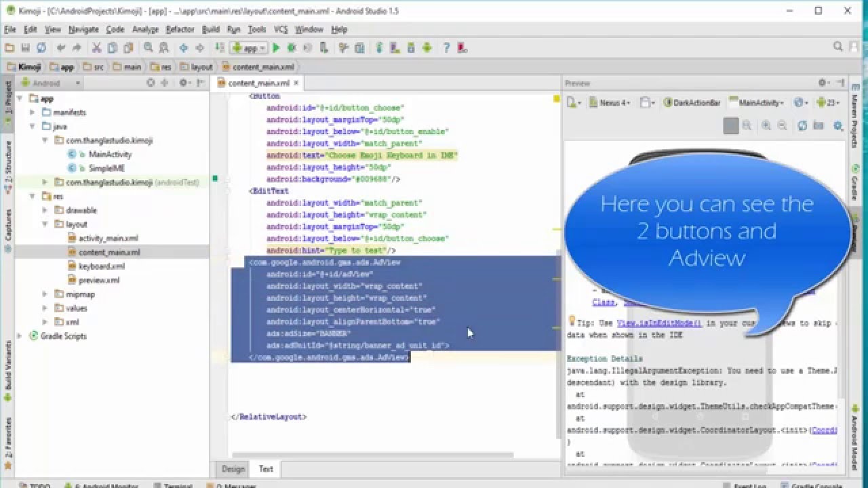
Task: Expand the manifests folder in tree
Action: pyautogui.click(x=32, y=113)
